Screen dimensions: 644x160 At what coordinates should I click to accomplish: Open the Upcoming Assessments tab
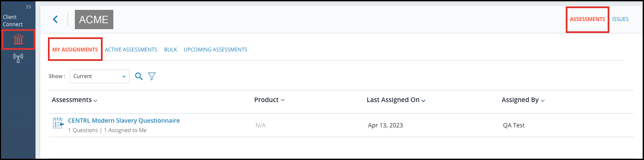pyautogui.click(x=216, y=49)
